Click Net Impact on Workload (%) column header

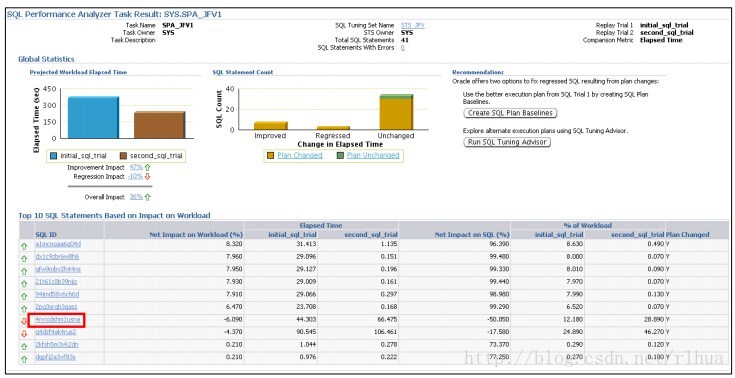coord(195,234)
